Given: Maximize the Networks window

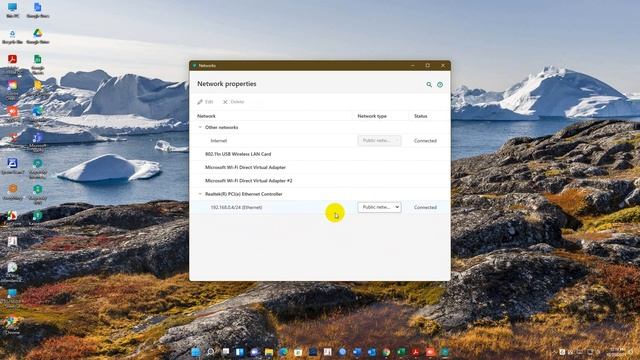Looking at the screenshot, I should 428,65.
